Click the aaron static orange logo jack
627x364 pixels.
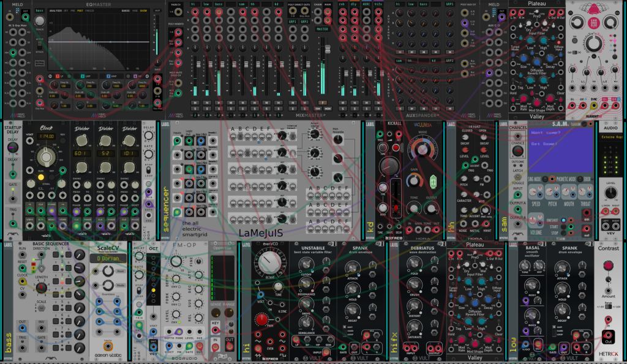click(108, 346)
